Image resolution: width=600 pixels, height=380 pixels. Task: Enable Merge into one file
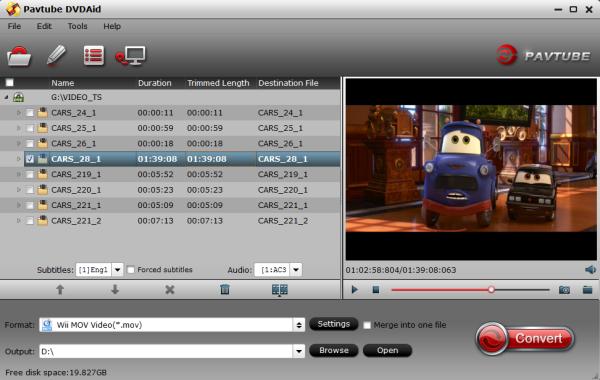pyautogui.click(x=367, y=325)
